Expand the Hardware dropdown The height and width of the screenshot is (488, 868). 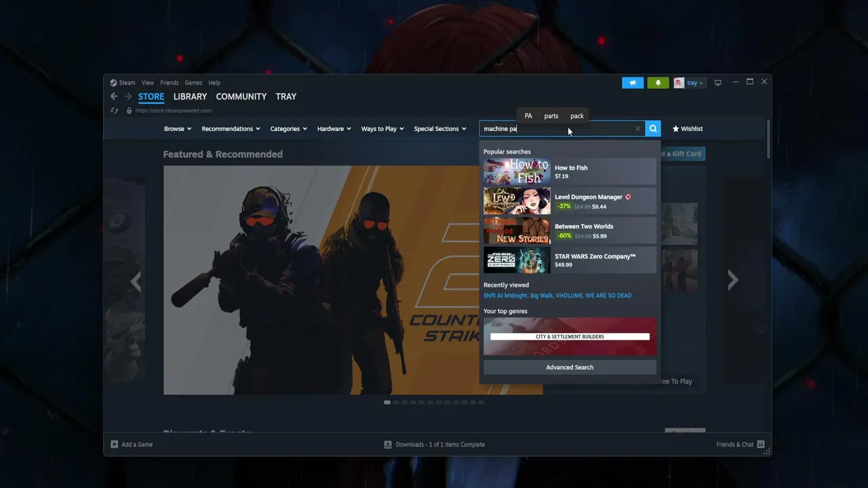point(334,129)
